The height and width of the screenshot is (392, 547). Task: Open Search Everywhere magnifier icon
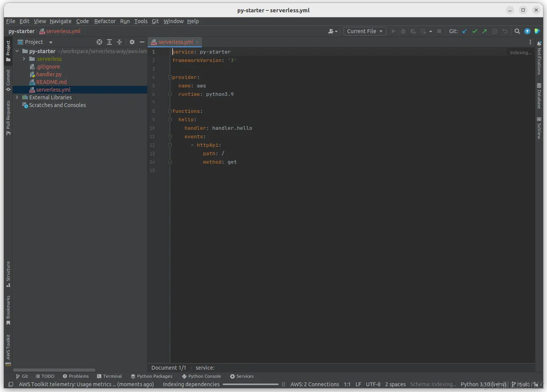[x=517, y=31]
